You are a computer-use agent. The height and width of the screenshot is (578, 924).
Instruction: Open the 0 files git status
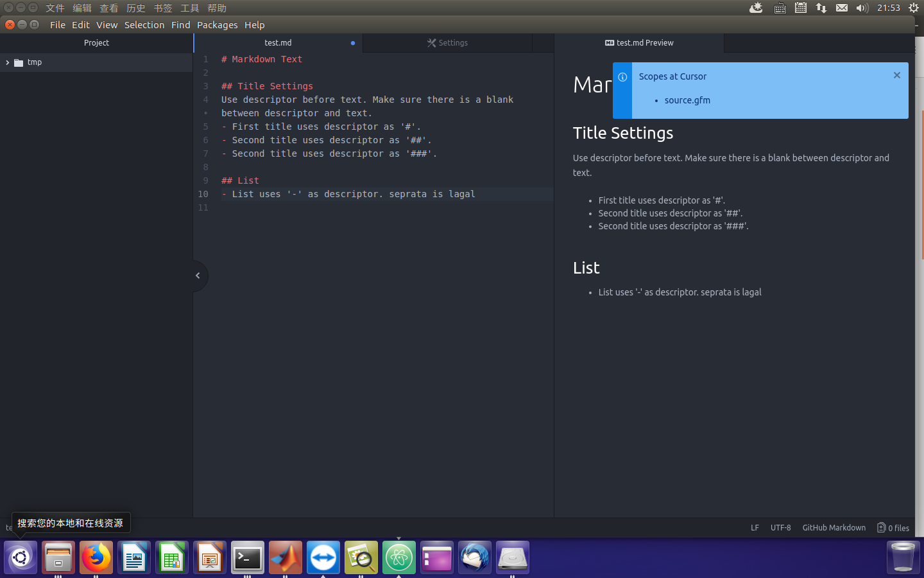coord(893,528)
